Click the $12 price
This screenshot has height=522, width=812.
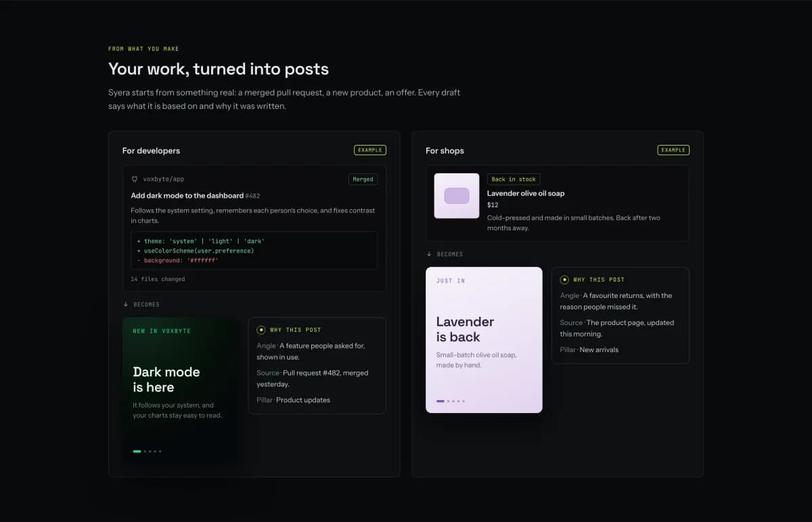point(493,205)
